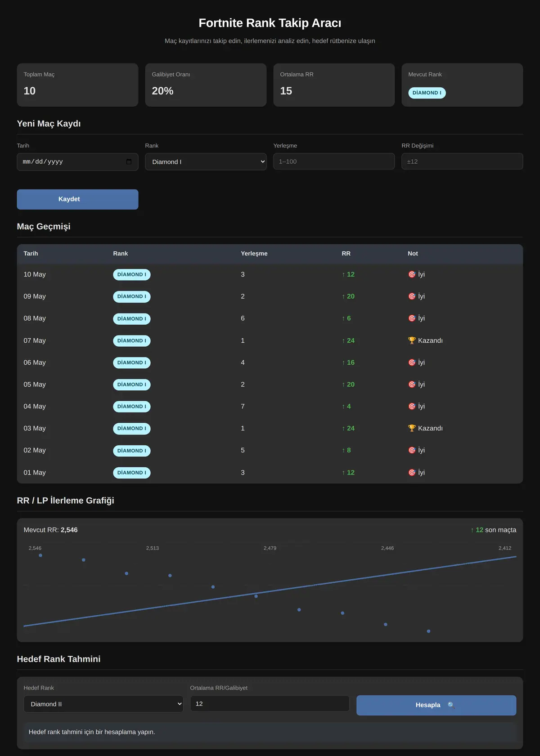Click the Tarih column header
The height and width of the screenshot is (756, 540).
(31, 254)
